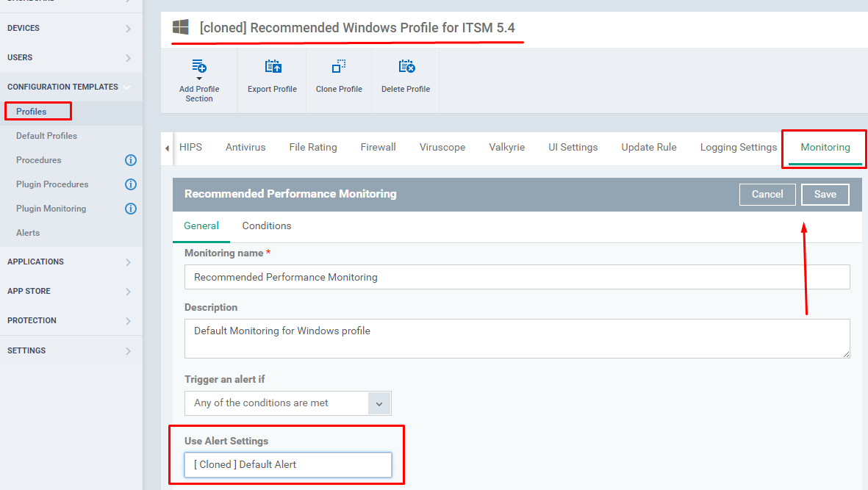Click the Export Profile label
868x490 pixels.
tap(273, 90)
